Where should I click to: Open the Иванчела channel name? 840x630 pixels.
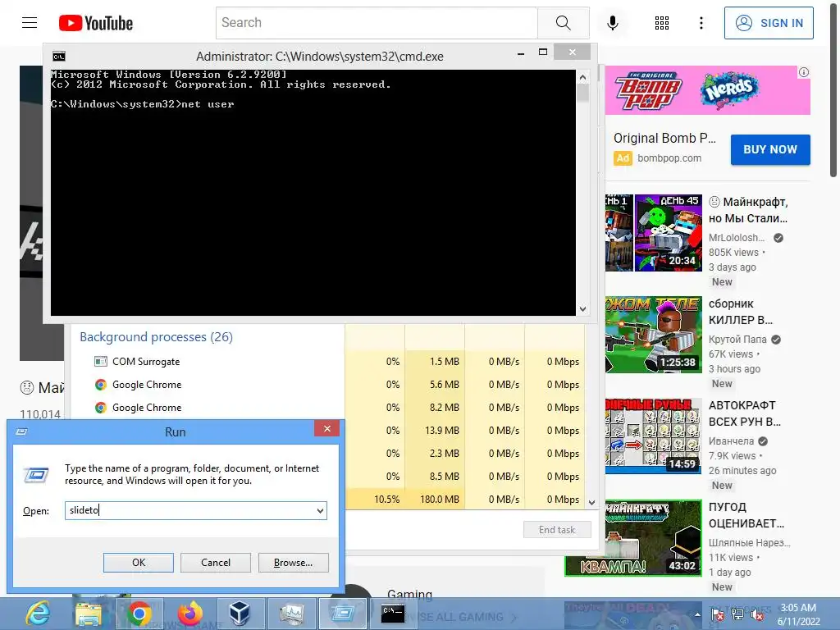731,441
